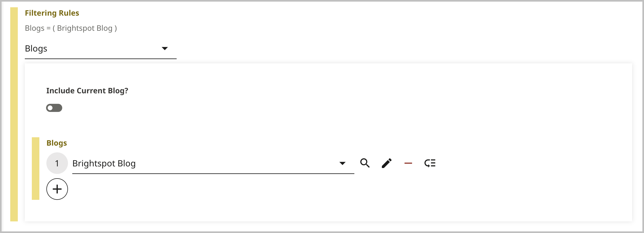This screenshot has height=233, width=644.
Task: Toggle the Include Current Blog switch
Action: pyautogui.click(x=54, y=108)
